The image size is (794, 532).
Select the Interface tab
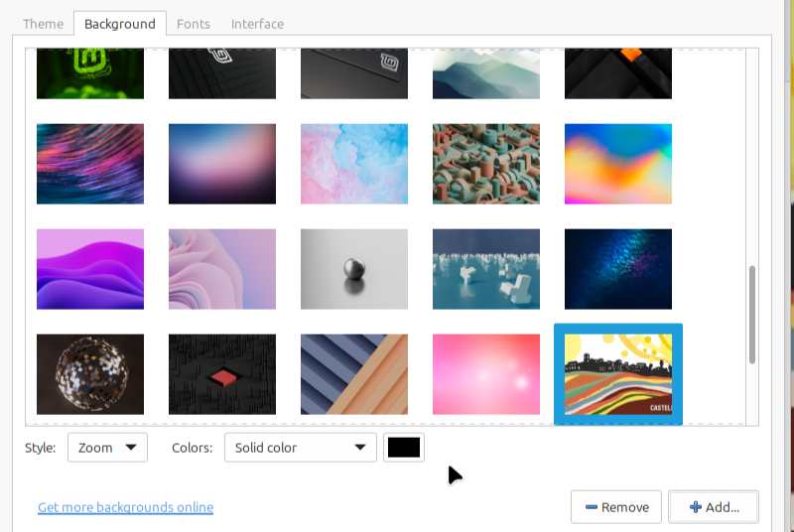tap(257, 24)
